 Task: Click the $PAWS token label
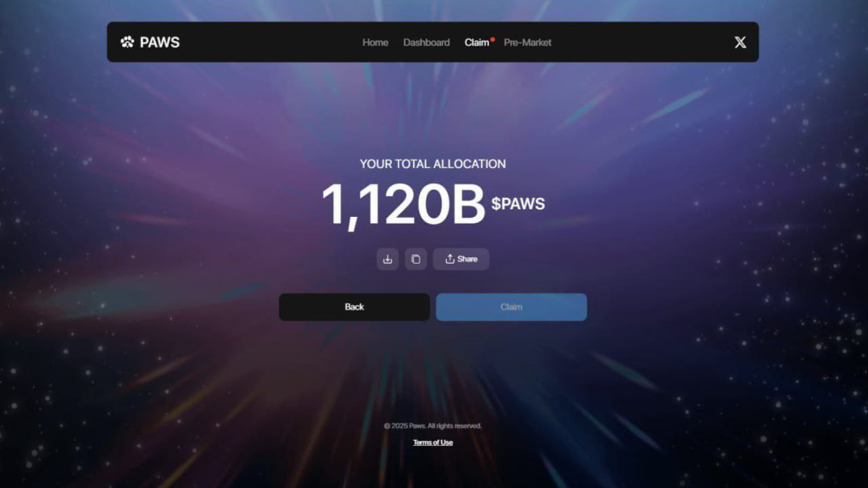[x=518, y=204]
